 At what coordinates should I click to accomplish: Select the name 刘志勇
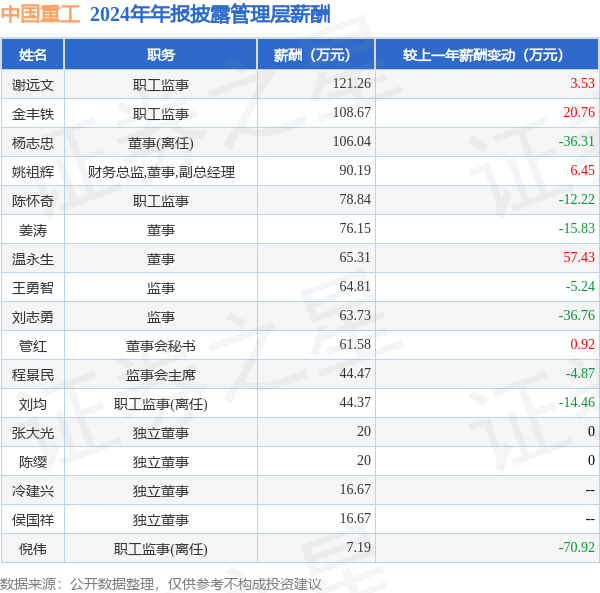[x=33, y=317]
